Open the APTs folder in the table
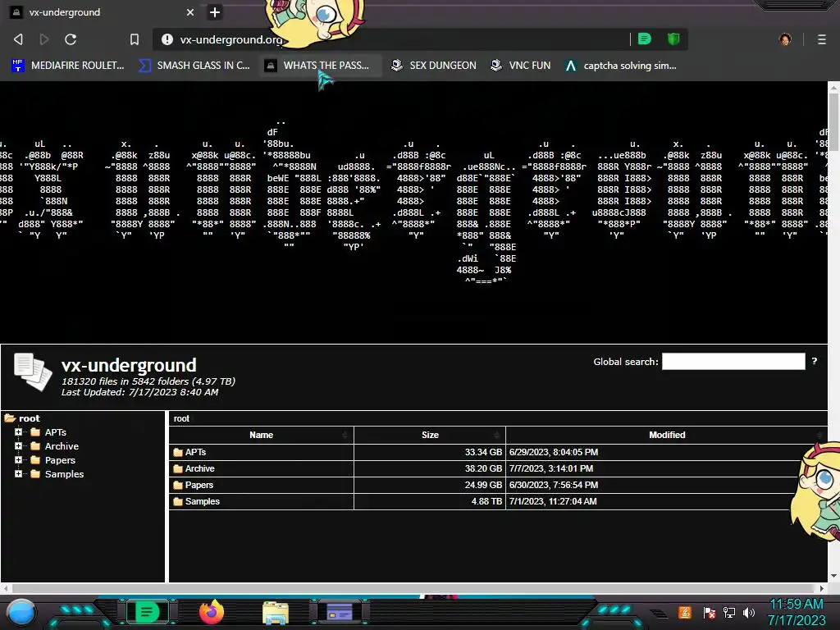Image resolution: width=840 pixels, height=630 pixels. point(195,452)
